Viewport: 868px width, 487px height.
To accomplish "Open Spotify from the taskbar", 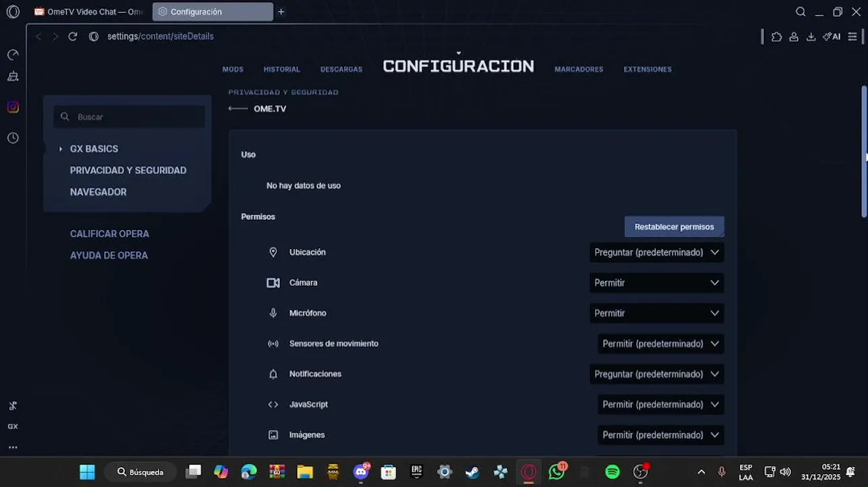I will [612, 472].
